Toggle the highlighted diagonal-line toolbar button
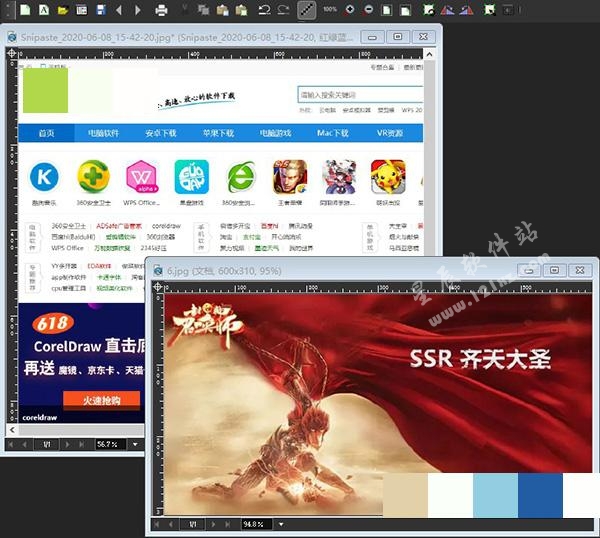Image resolution: width=600 pixels, height=538 pixels. pos(307,10)
